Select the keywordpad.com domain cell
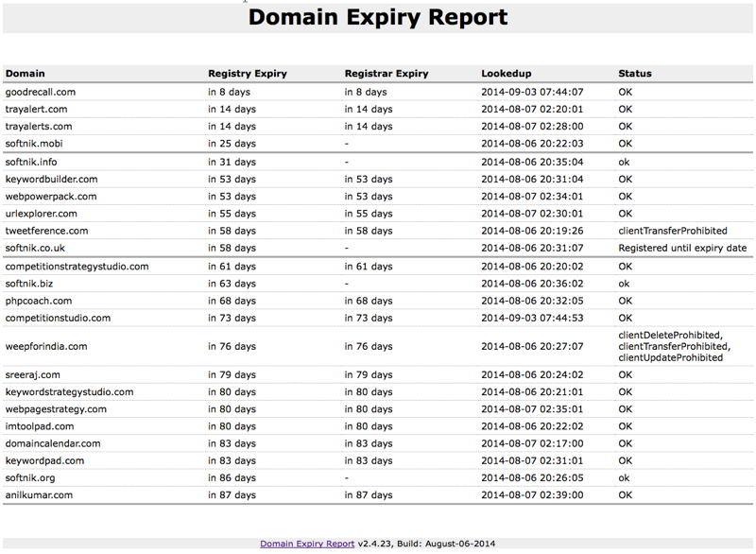Viewport: 756px width, 554px height. pos(44,460)
